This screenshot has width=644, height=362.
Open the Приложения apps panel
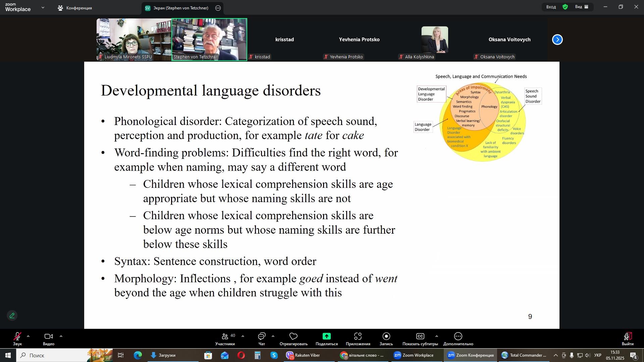[x=358, y=339]
